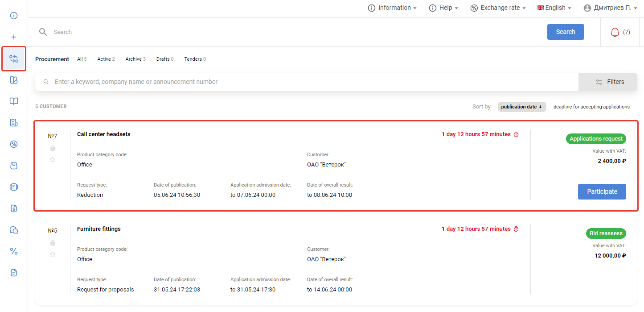Toggle sort by publication date

(522, 107)
